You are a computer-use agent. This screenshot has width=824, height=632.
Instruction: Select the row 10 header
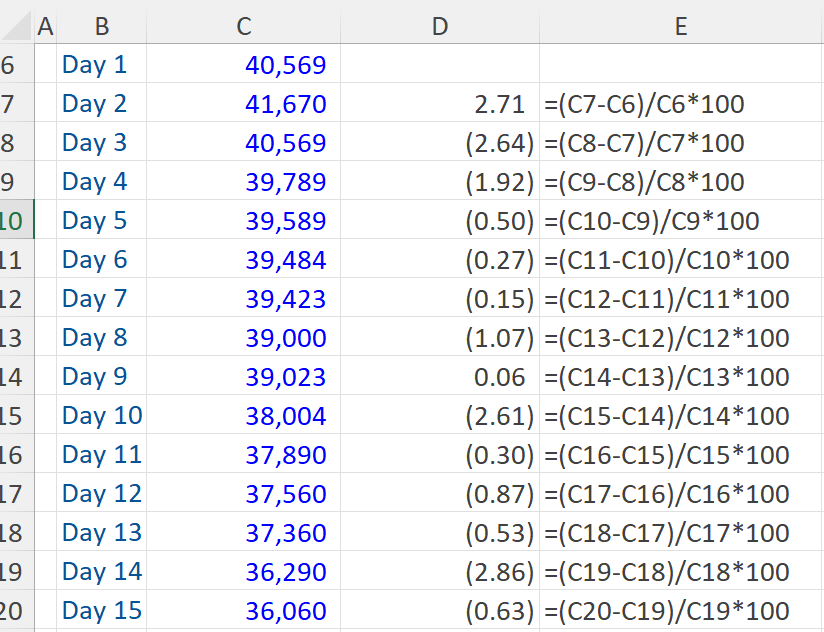[14, 221]
